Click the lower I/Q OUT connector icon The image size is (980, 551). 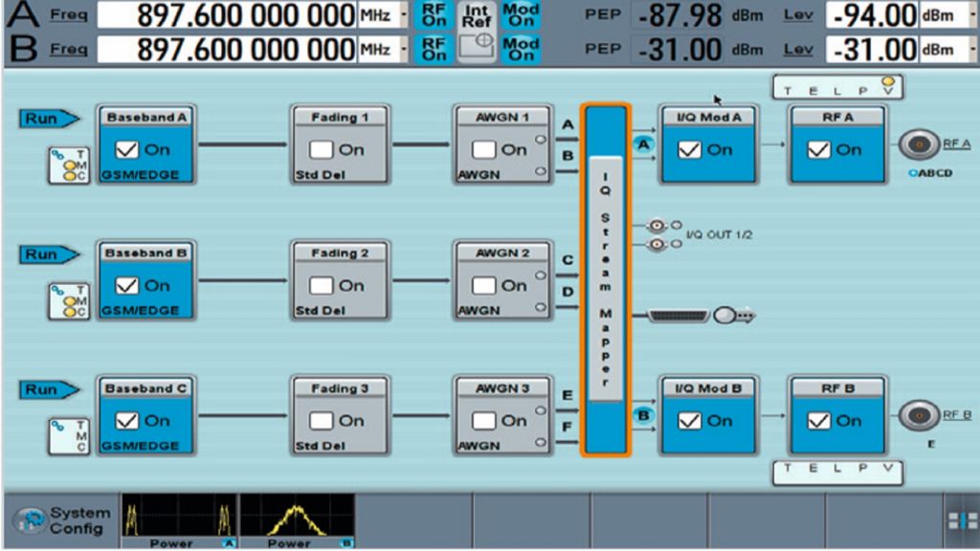[657, 244]
